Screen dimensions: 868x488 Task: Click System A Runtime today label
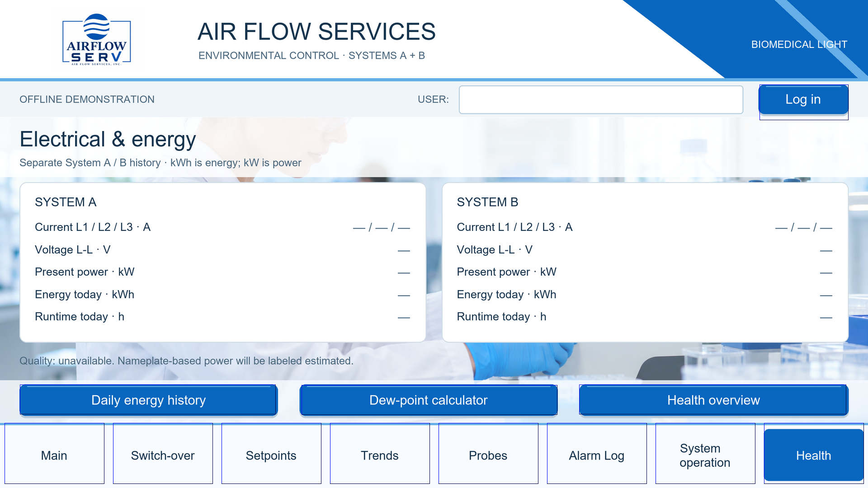click(80, 317)
